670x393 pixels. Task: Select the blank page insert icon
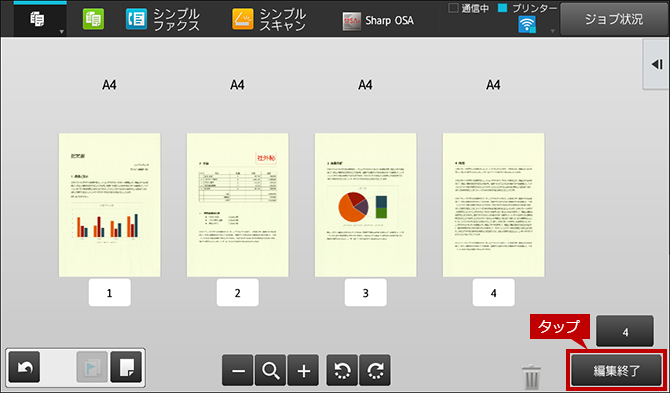tap(126, 367)
